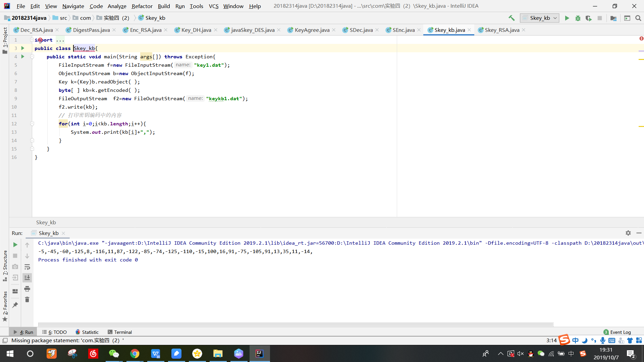Click the Build project hammer icon
The width and height of the screenshot is (644, 362).
512,18
